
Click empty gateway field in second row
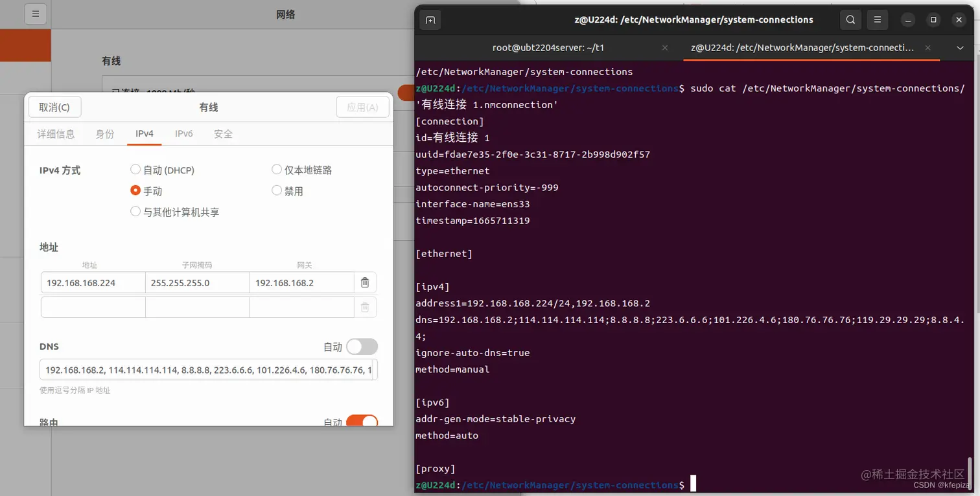[302, 308]
